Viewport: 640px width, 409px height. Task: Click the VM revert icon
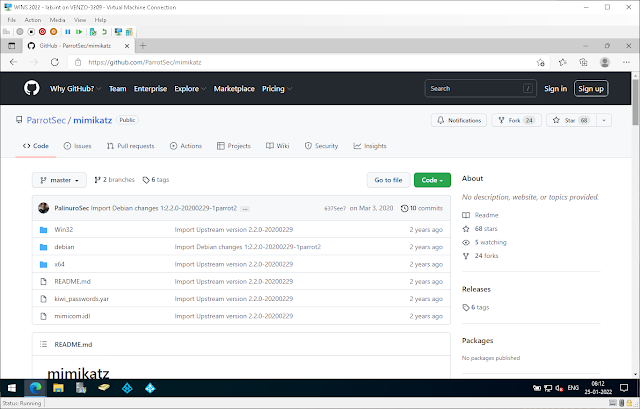pyautogui.click(x=104, y=32)
